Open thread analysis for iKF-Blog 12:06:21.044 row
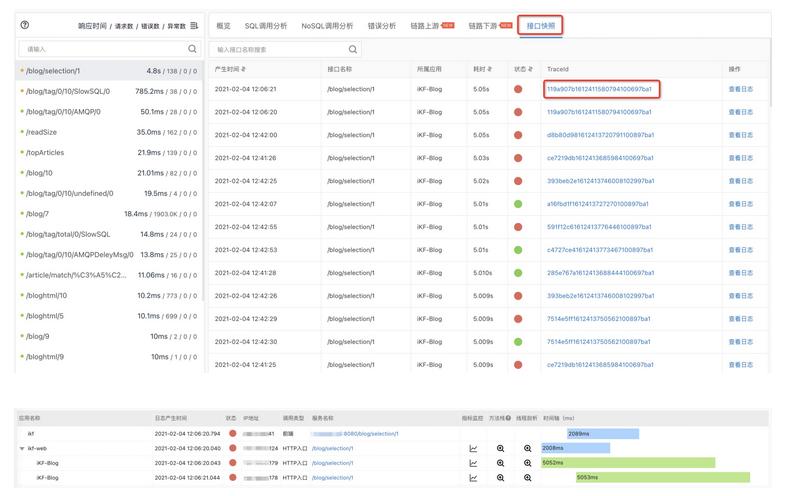 (x=527, y=478)
